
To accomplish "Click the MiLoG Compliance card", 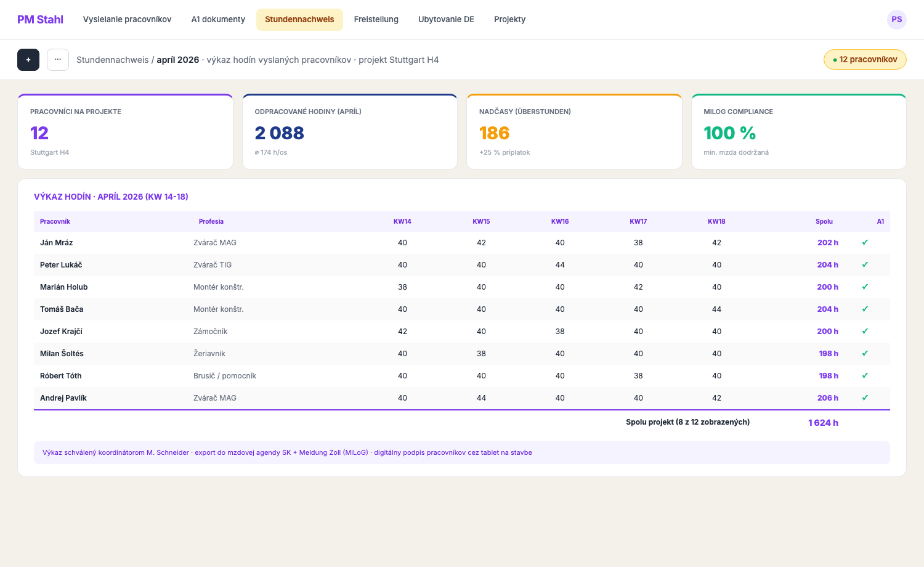I will (799, 131).
